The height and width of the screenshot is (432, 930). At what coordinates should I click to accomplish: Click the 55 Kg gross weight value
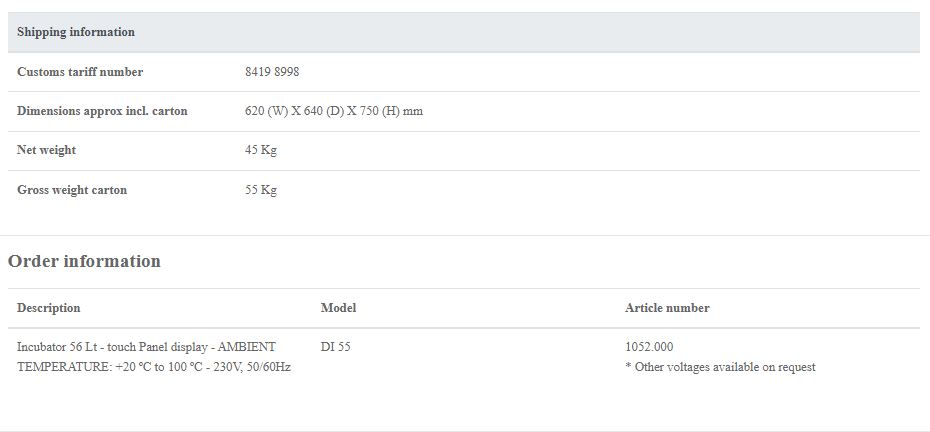coord(261,190)
